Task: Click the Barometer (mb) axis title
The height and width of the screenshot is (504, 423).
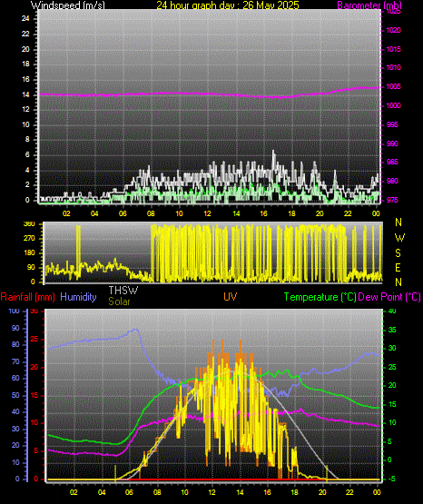Action: coord(369,5)
